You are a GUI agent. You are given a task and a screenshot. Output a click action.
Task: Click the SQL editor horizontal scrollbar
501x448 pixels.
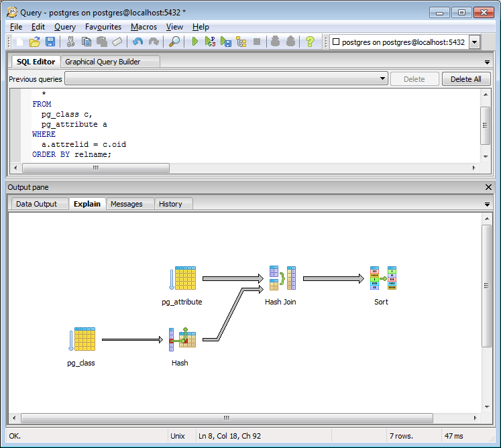(96, 168)
